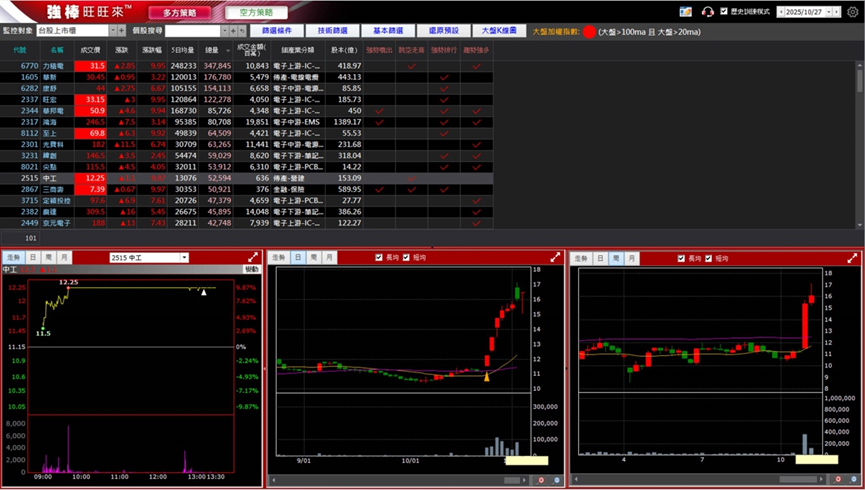This screenshot has width=865, height=490.
Task: Click red zoom icon under middle chart
Action: pos(541,480)
